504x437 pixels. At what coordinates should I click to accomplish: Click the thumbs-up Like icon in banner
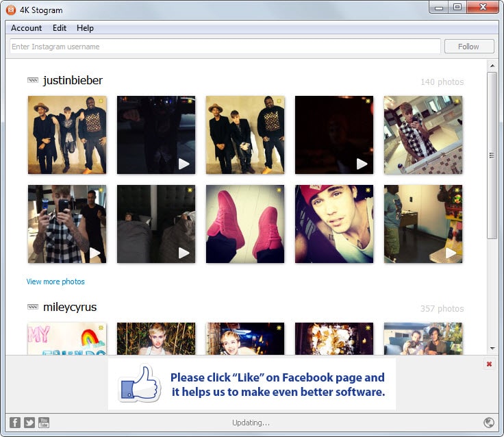click(x=140, y=384)
